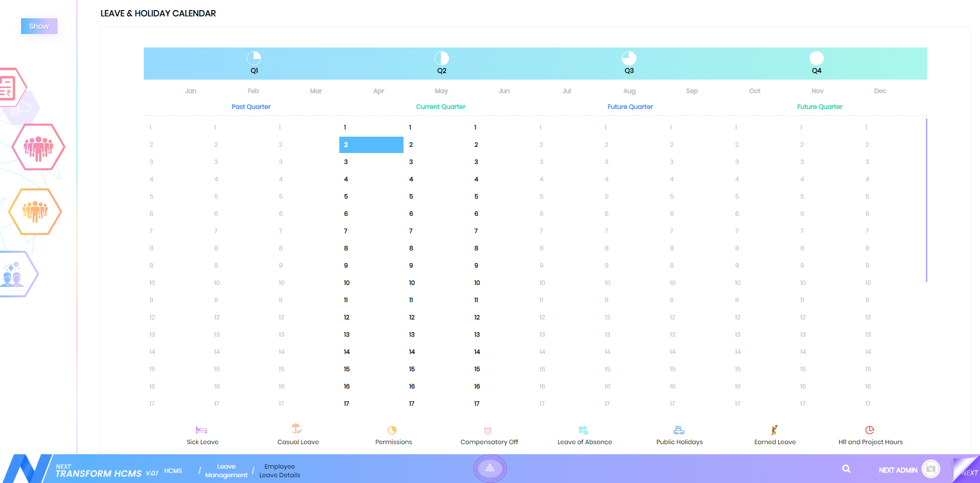Select the Q4 quarter tab
980x483 pixels.
tap(816, 63)
